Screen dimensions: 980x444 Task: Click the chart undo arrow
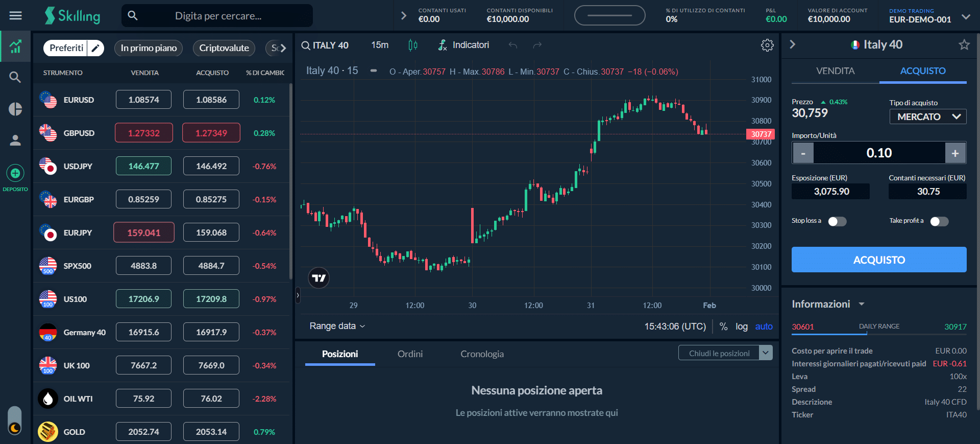(513, 45)
